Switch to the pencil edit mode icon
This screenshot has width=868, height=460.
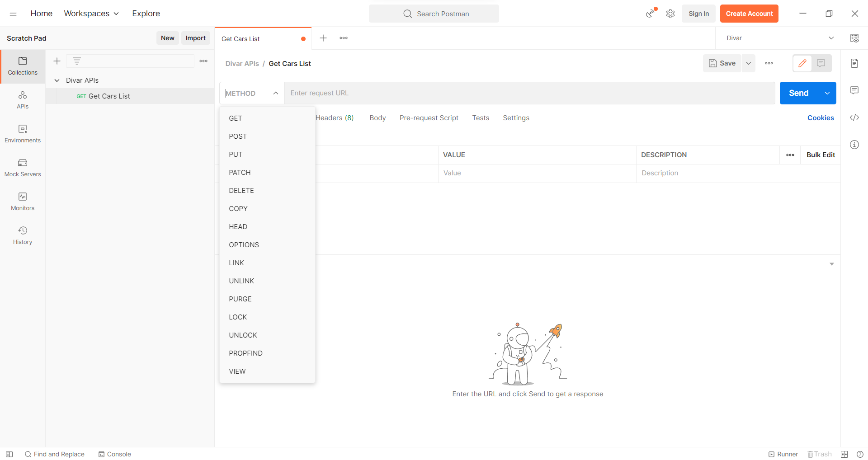[x=802, y=63]
